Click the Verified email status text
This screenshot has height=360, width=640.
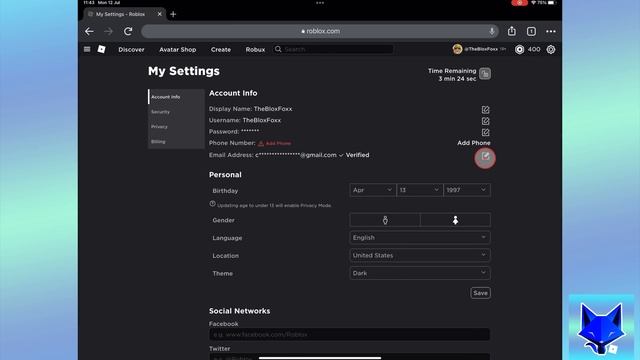tap(357, 155)
